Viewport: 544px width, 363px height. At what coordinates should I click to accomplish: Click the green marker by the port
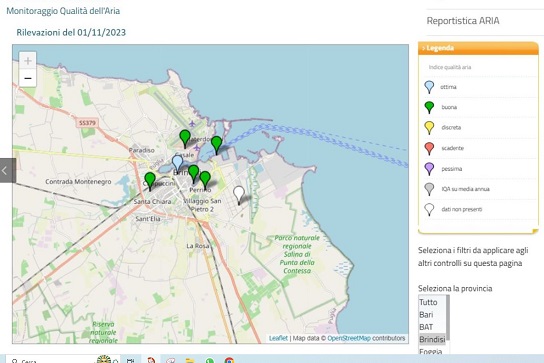coord(216,145)
